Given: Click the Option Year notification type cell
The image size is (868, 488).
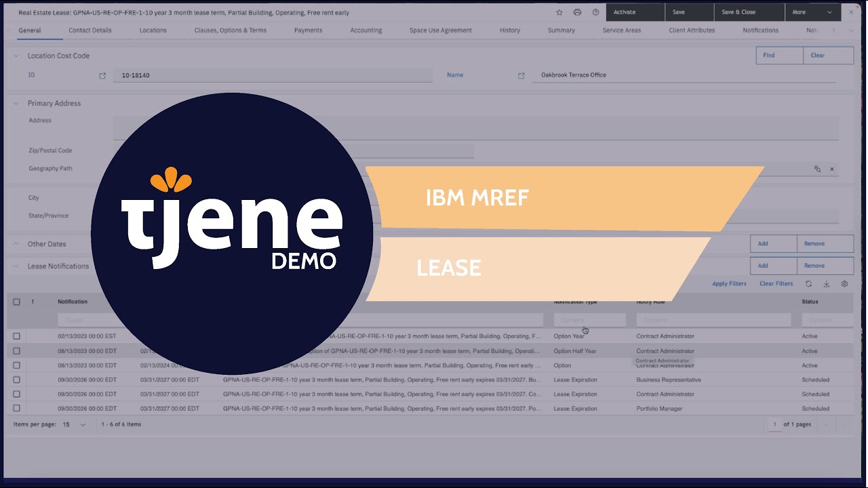Looking at the screenshot, I should pos(569,336).
